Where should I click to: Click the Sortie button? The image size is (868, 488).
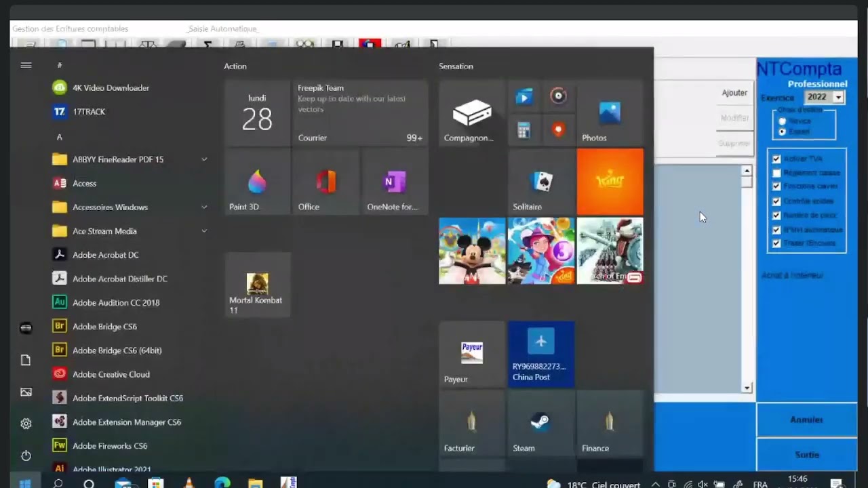806,455
